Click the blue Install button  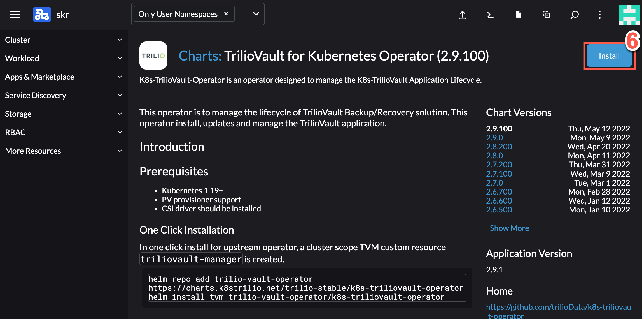pyautogui.click(x=609, y=56)
